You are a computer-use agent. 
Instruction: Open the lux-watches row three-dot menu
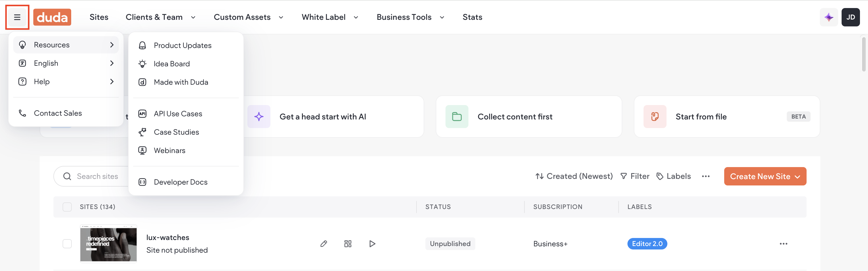coord(783,244)
